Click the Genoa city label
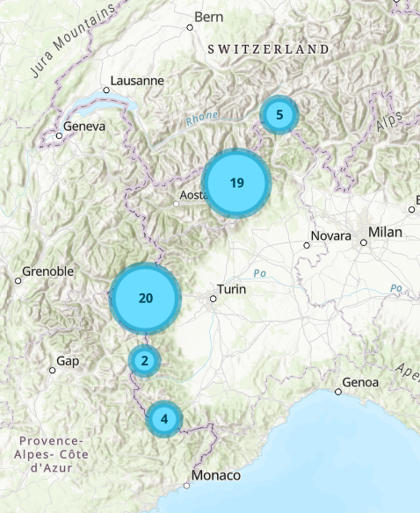Viewport: 420px width, 513px height. coord(360,382)
